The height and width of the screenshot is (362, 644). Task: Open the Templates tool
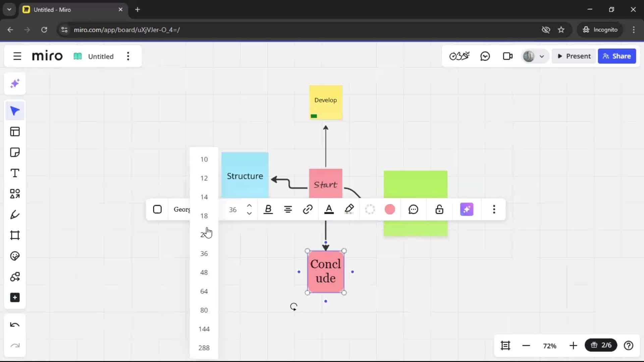point(15,132)
